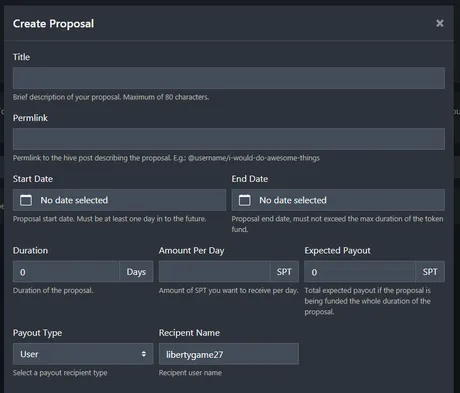Select the User payout type text
Image resolution: width=460 pixels, height=393 pixels.
pos(29,354)
